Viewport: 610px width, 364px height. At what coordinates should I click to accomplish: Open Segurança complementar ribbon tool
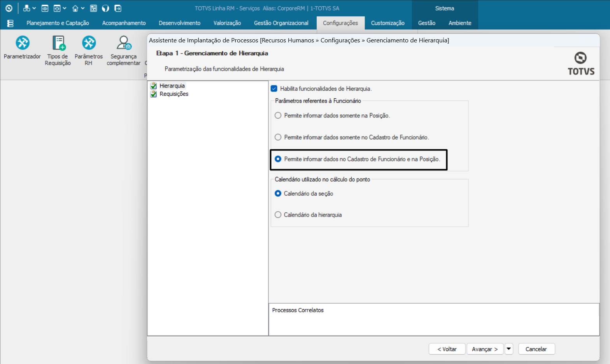coord(124,51)
